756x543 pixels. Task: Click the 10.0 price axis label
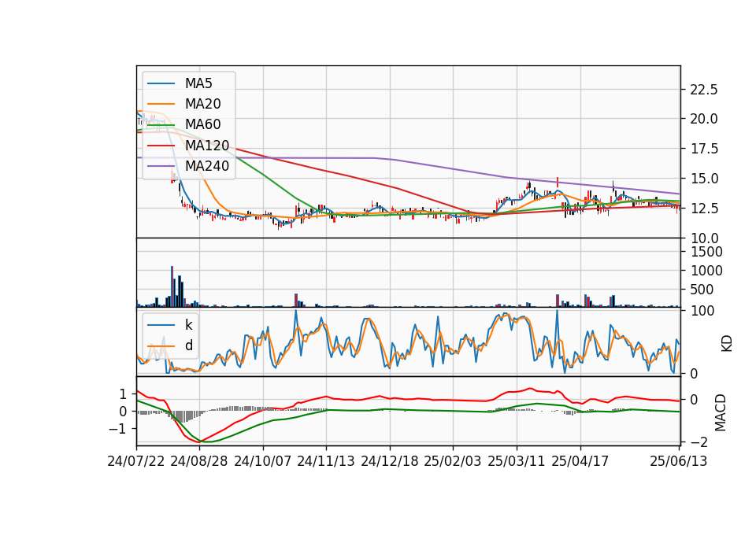[x=704, y=238]
